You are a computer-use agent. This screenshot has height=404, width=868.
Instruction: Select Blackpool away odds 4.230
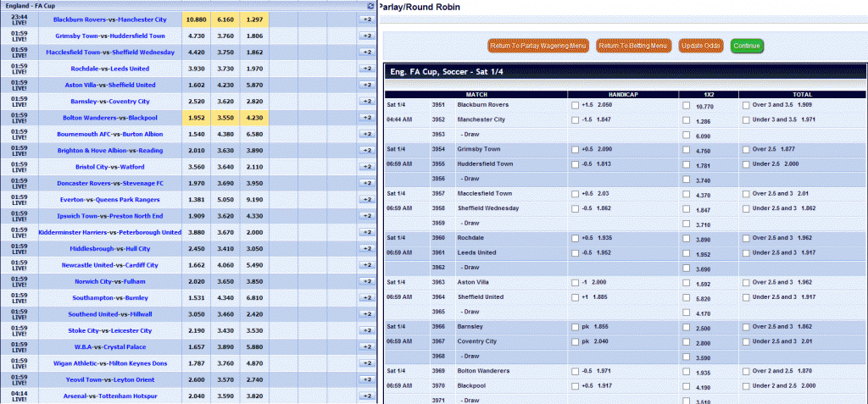coord(254,118)
